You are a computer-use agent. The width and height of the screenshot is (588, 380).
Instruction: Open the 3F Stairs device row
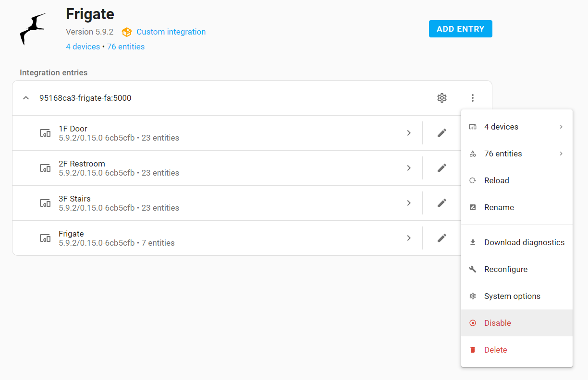coord(216,203)
